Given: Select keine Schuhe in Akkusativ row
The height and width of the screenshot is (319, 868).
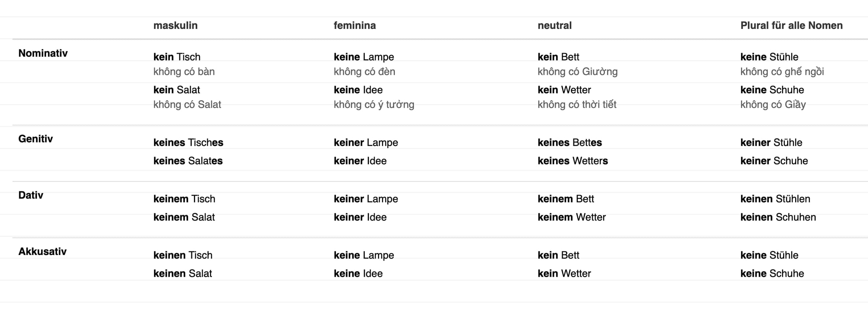Looking at the screenshot, I should pos(772,274).
